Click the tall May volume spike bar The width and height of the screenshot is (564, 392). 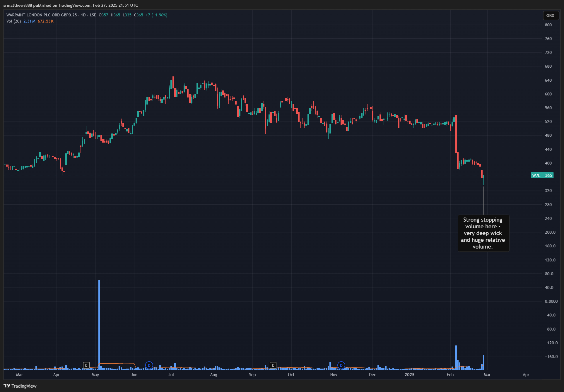tap(99, 324)
